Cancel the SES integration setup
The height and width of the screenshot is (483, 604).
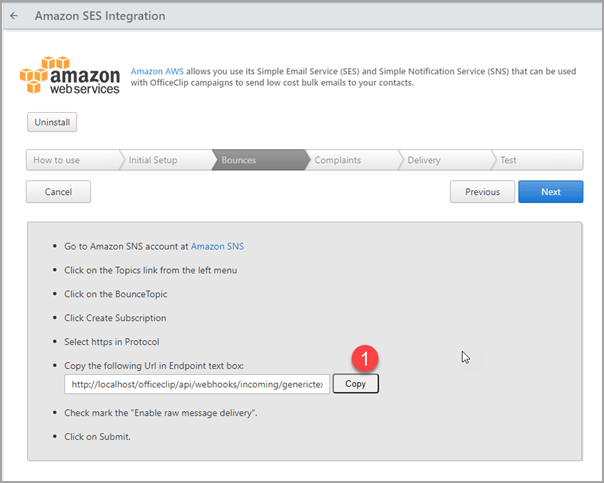[x=58, y=191]
